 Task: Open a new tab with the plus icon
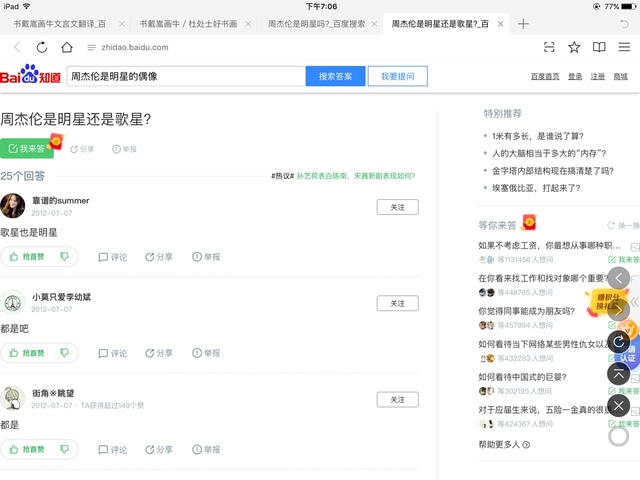[523, 23]
